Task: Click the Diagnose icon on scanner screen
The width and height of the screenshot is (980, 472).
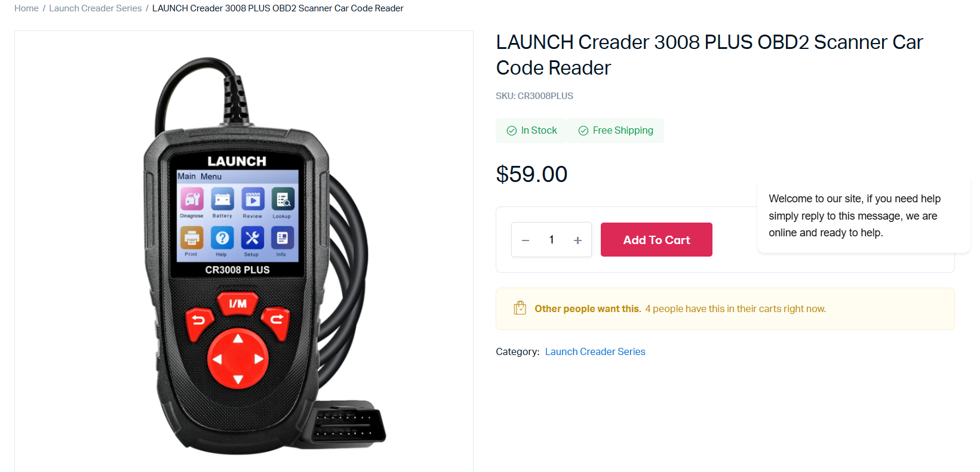Action: click(x=192, y=199)
